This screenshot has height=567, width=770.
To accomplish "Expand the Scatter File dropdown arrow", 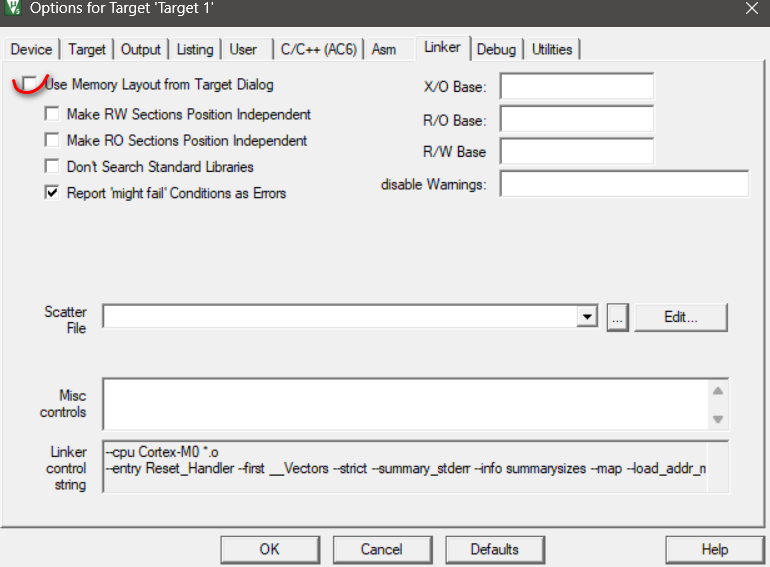I will tap(587, 317).
